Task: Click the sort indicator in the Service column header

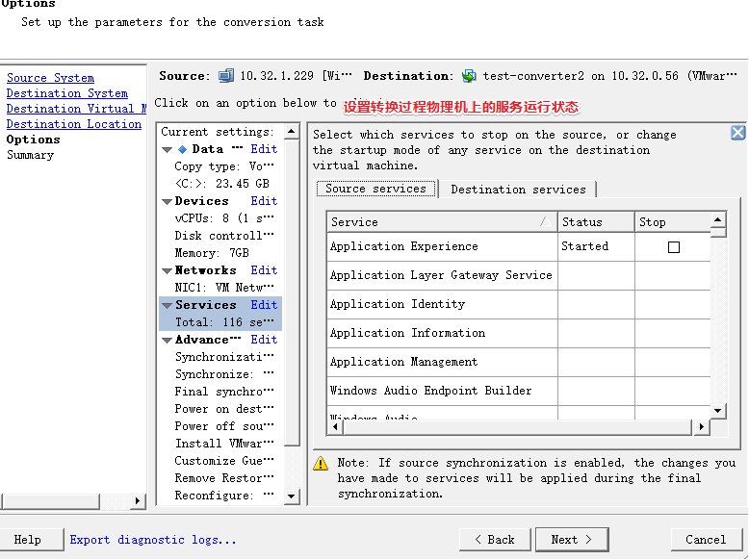Action: 542,222
